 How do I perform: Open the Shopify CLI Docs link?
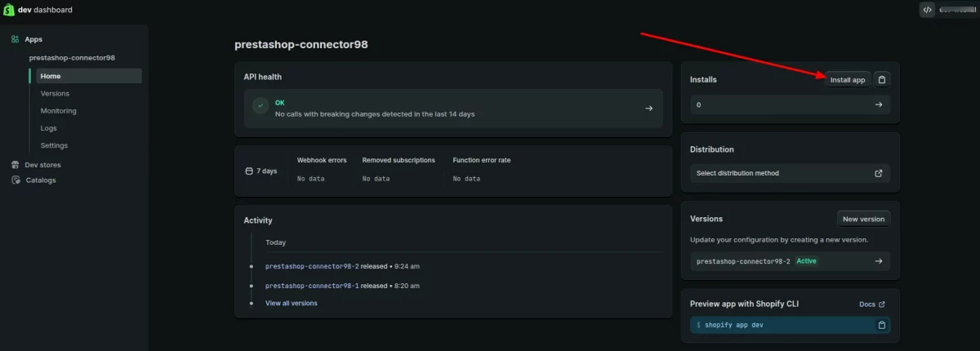[871, 304]
